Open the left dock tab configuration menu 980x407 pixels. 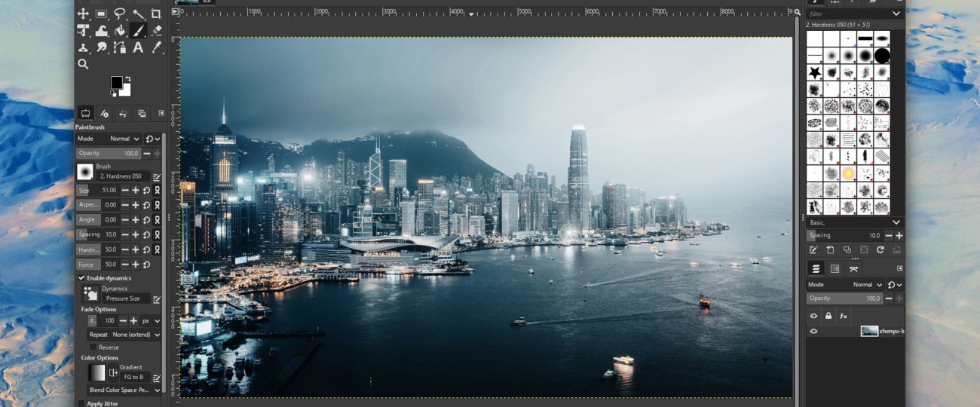161,114
